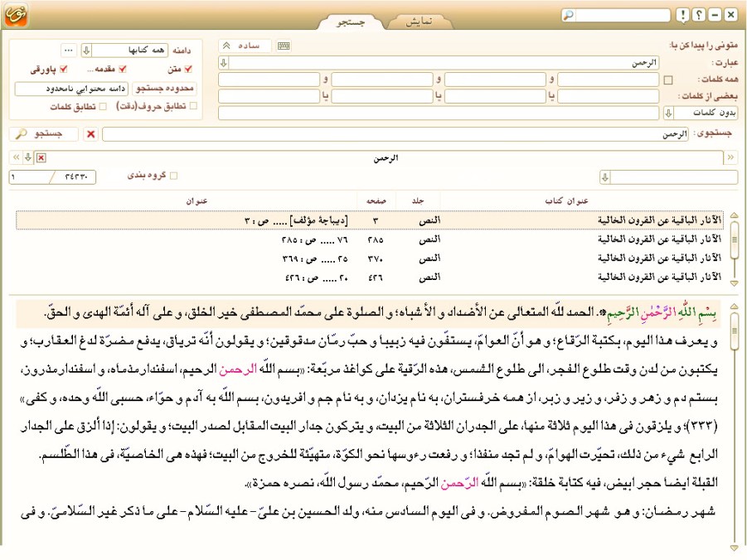The height and width of the screenshot is (560, 747).
Task: Click first بعضی از کلمات word field
Action: [608, 96]
